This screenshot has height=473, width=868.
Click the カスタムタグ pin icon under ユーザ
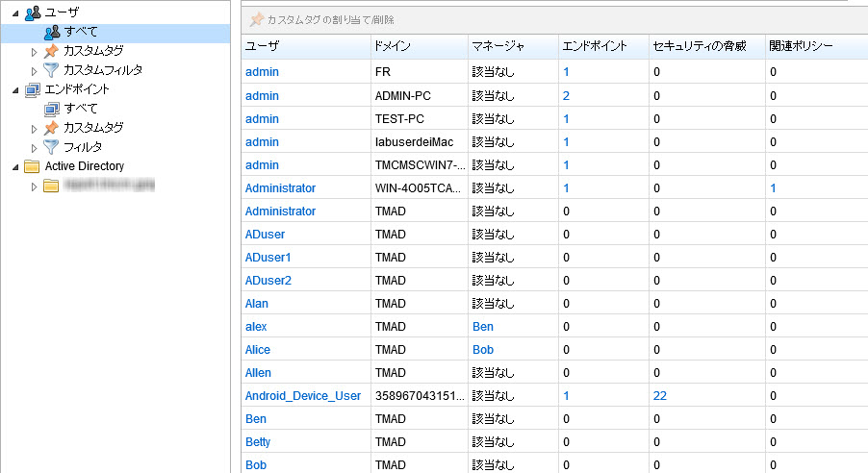52,51
